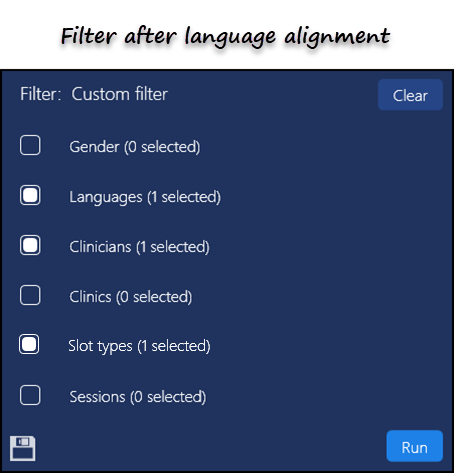Image resolution: width=456 pixels, height=473 pixels.
Task: Click the (1 selected) count beside Languages
Action: [x=184, y=197]
